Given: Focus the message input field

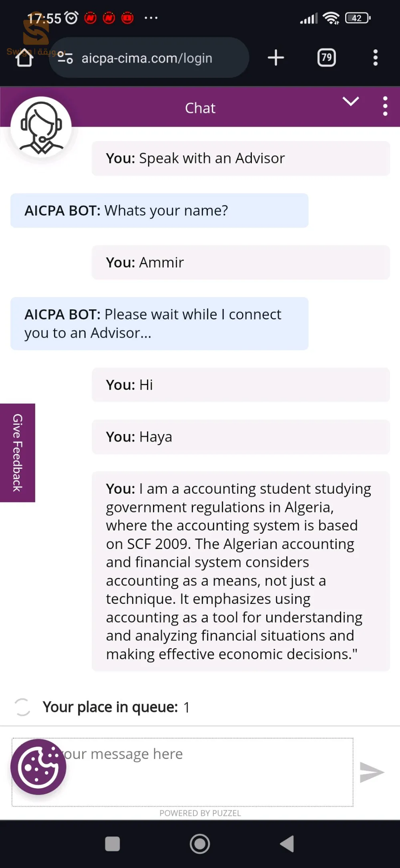Looking at the screenshot, I should [183, 772].
